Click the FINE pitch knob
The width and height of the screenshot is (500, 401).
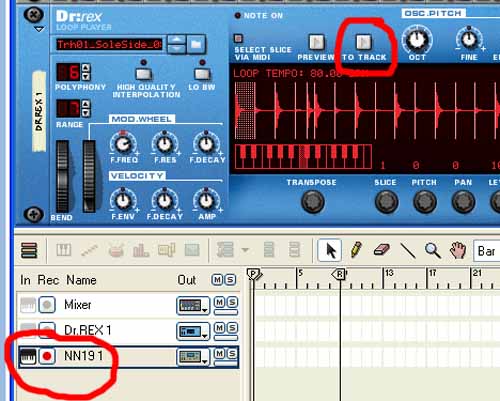tap(469, 39)
